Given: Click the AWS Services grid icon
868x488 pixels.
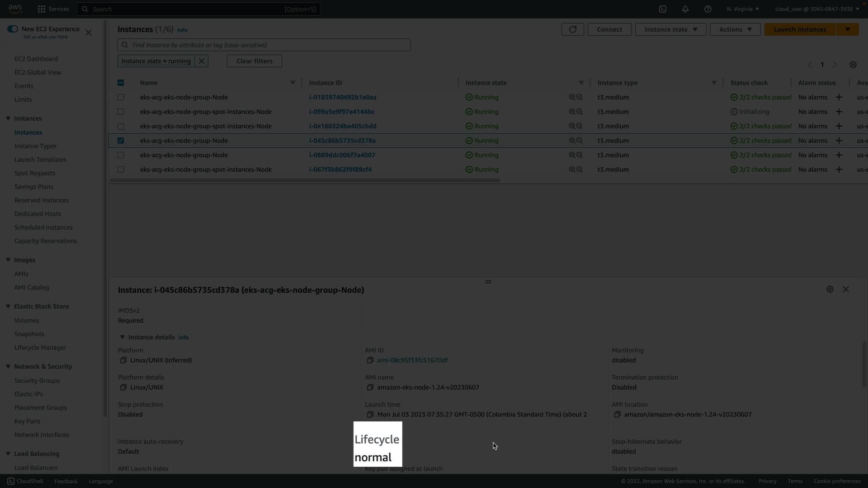Looking at the screenshot, I should [42, 9].
